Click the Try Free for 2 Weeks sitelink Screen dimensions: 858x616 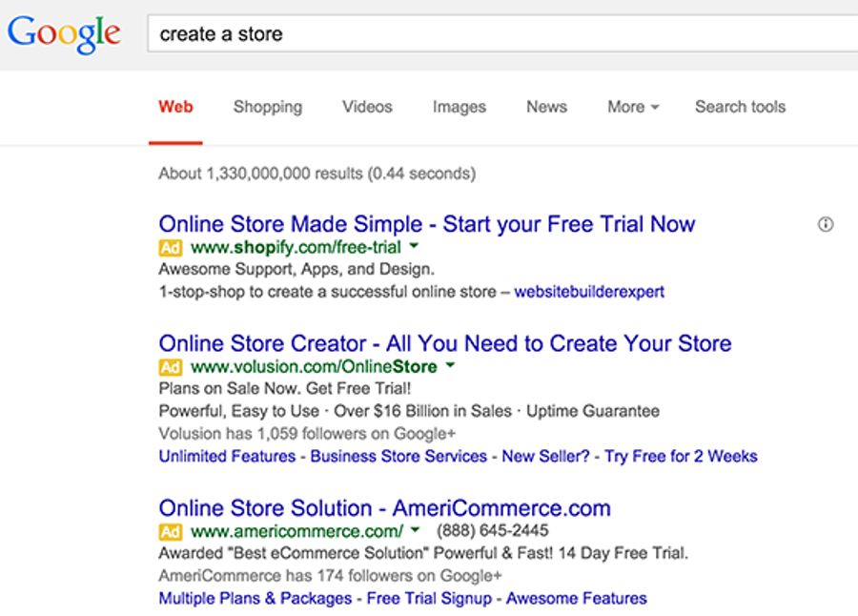pyautogui.click(x=681, y=457)
